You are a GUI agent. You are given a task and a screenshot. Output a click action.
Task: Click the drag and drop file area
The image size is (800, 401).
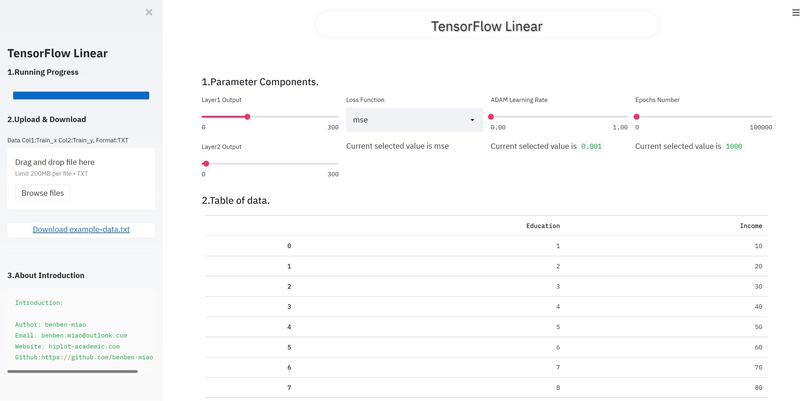click(x=81, y=166)
